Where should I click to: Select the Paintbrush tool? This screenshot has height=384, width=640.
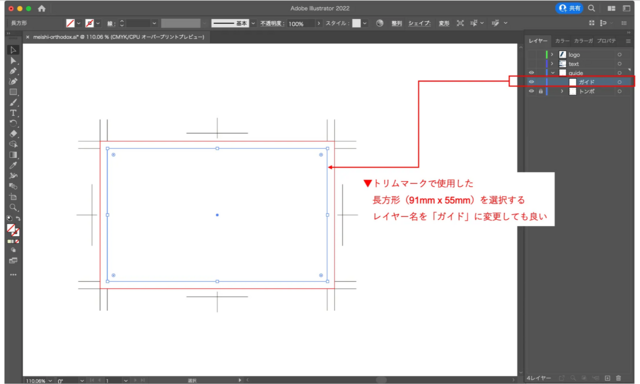tap(13, 102)
